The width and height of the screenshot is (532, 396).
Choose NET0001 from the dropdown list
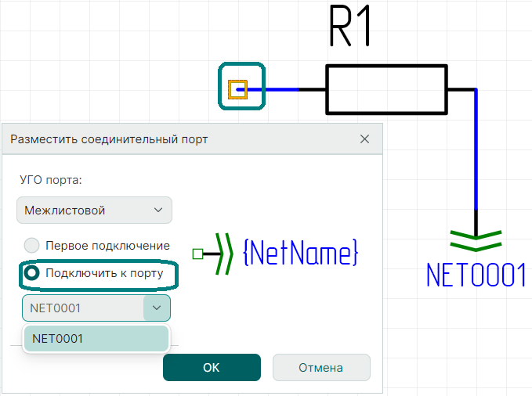[x=96, y=339]
